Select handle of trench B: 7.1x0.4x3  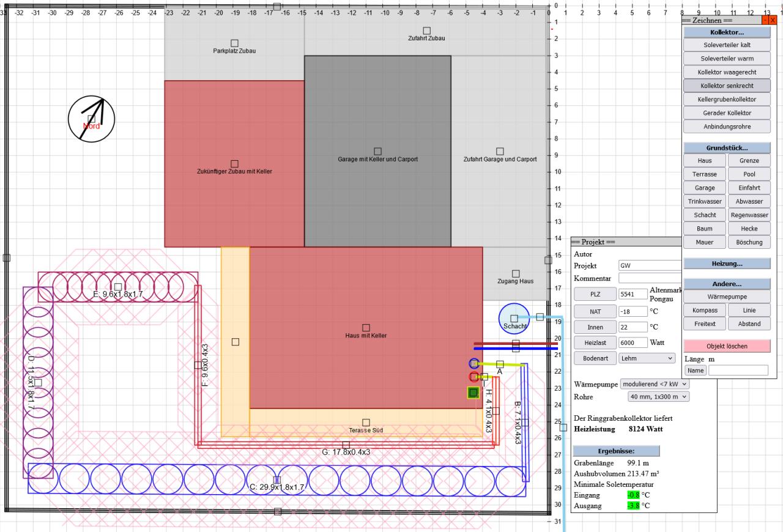(524, 423)
